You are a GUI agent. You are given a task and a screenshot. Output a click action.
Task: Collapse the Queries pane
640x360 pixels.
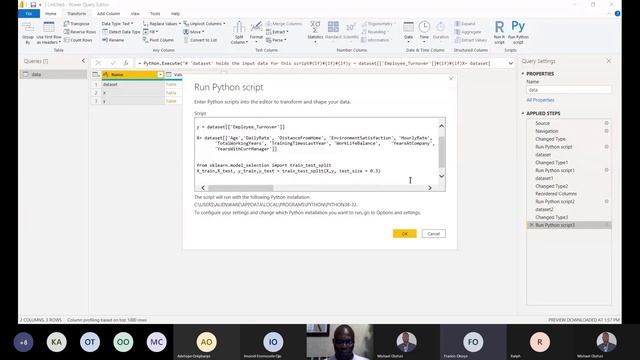click(83, 61)
